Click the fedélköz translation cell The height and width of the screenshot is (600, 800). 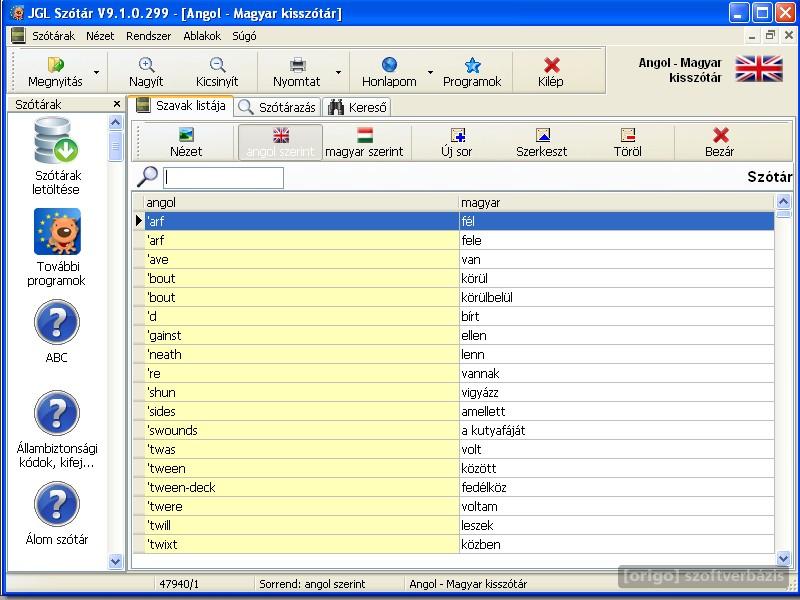[616, 487]
